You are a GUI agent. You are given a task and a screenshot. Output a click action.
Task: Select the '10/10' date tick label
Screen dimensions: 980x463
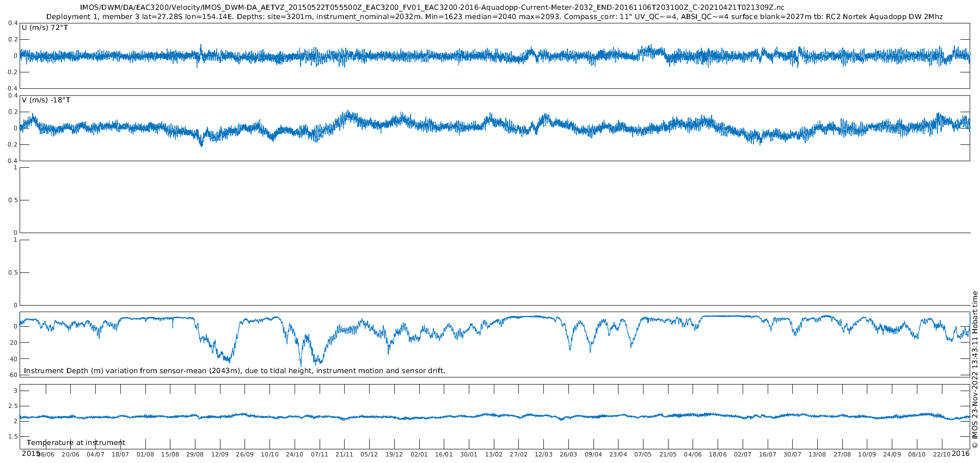269,454
